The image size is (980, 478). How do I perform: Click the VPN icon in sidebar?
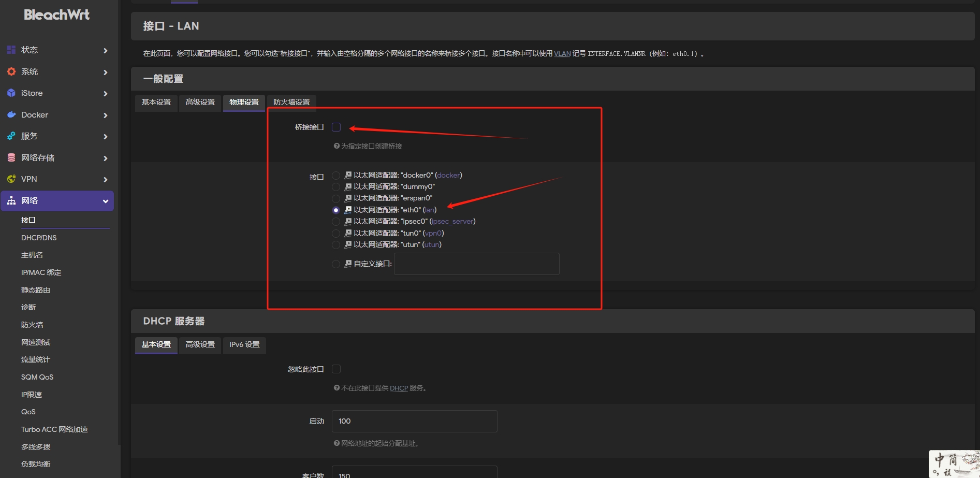11,179
